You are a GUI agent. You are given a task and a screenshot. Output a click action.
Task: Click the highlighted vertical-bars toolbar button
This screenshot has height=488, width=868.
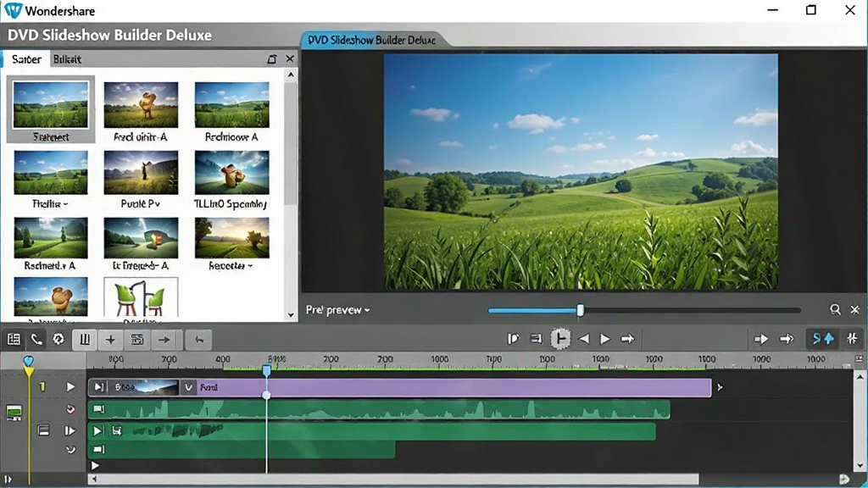click(85, 340)
